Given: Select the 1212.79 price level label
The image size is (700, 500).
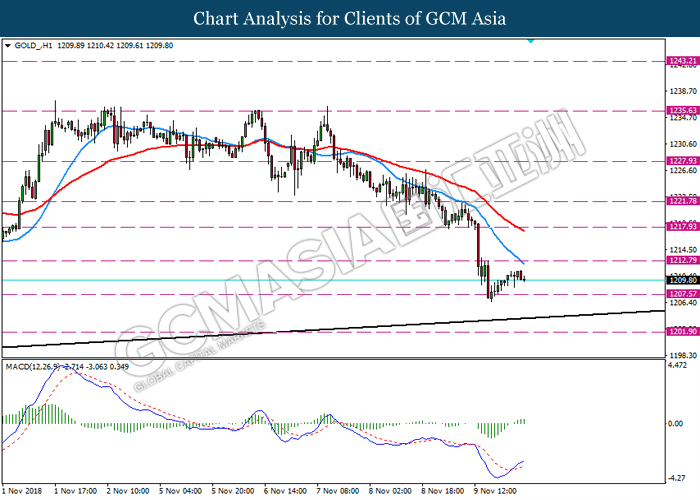Looking at the screenshot, I should (x=683, y=260).
